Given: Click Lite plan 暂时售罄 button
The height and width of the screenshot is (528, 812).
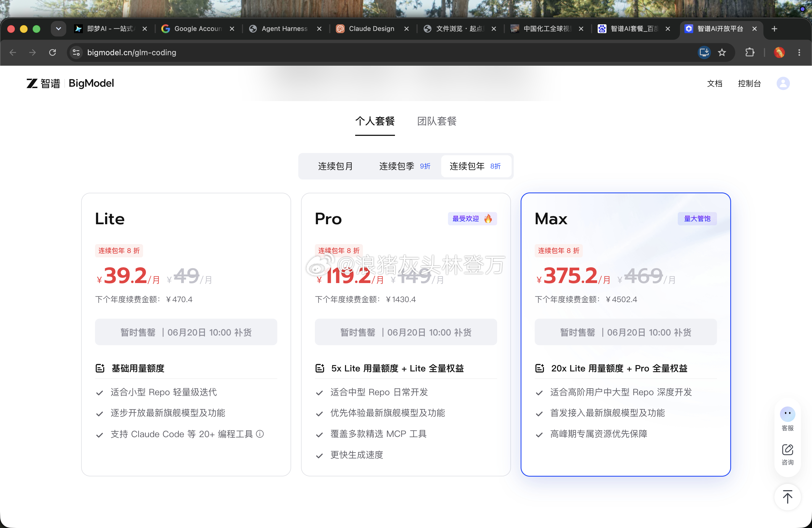Looking at the screenshot, I should click(x=186, y=332).
